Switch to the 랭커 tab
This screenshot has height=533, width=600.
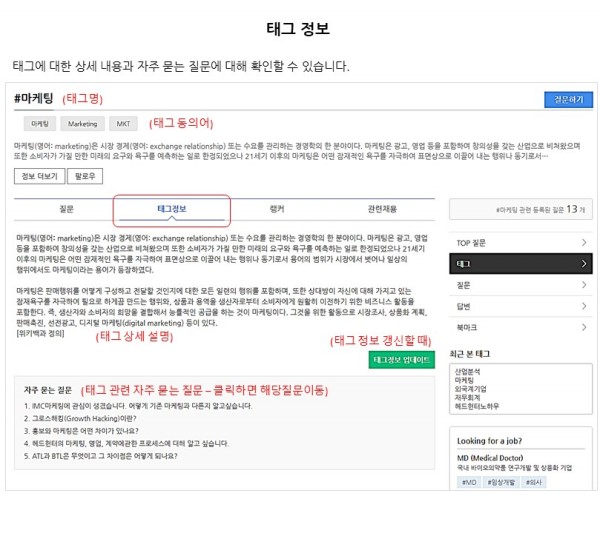[x=276, y=209]
